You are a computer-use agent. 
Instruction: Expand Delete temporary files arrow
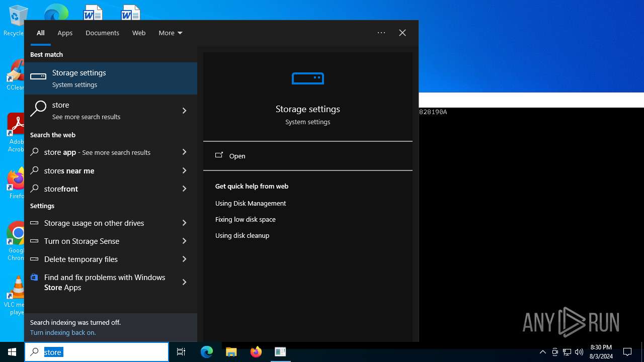pyautogui.click(x=184, y=259)
